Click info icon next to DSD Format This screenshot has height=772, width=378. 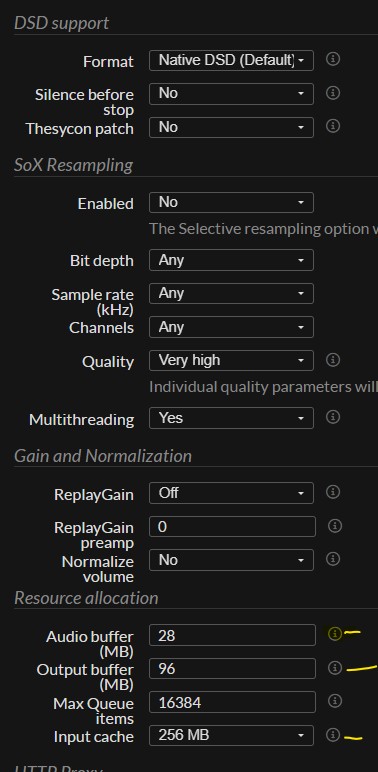pos(333,60)
